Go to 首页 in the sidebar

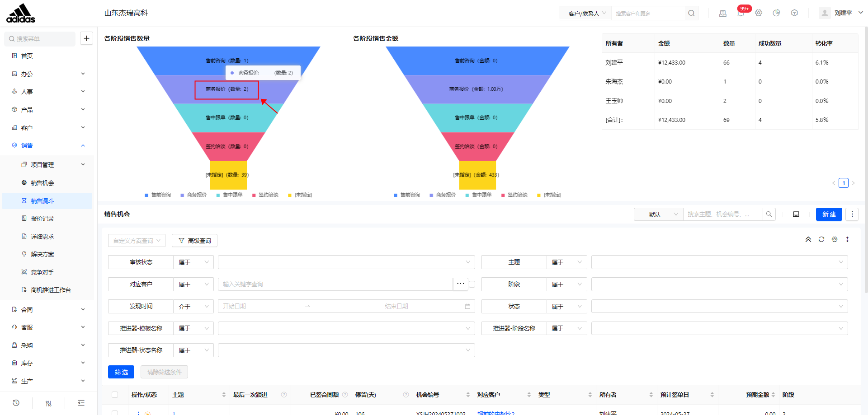pos(27,56)
